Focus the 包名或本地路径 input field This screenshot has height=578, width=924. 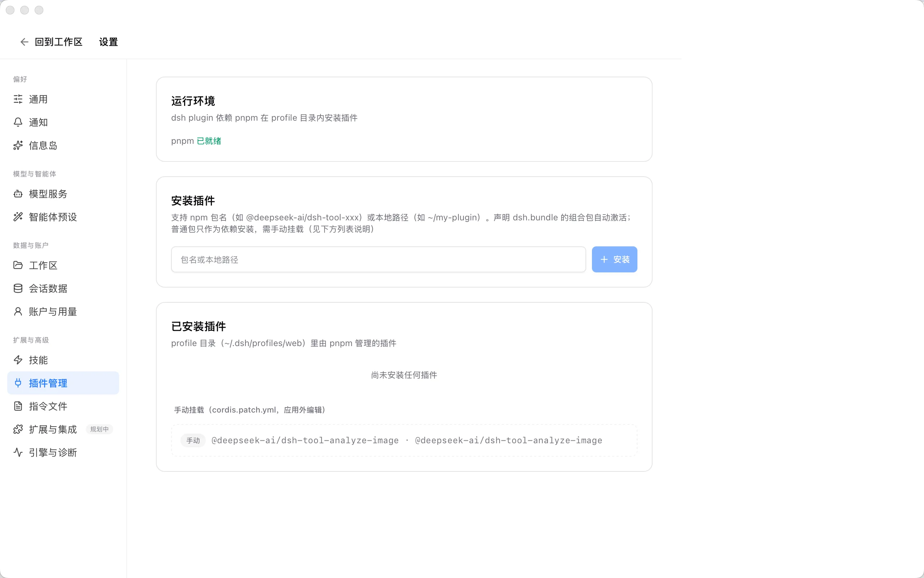(378, 260)
